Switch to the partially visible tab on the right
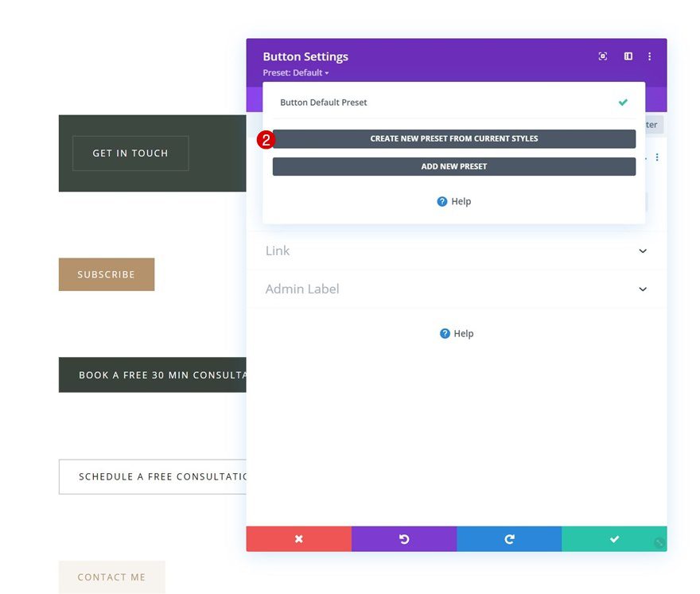 point(651,125)
